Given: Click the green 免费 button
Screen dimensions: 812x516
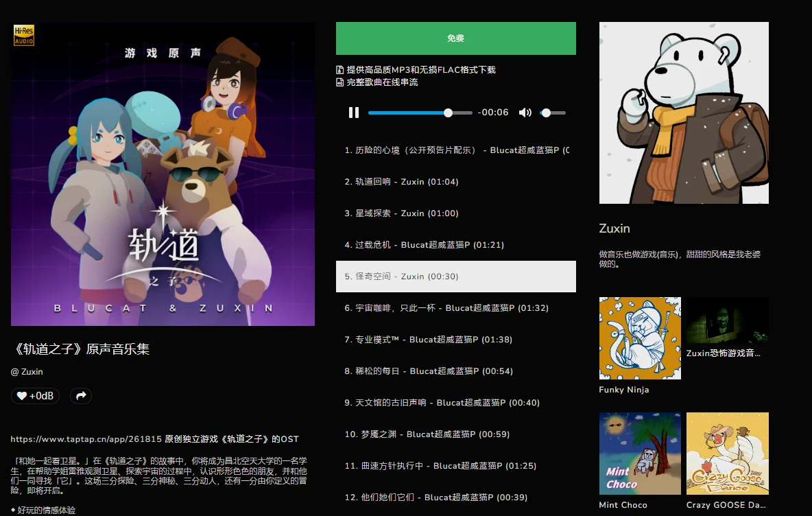Looking at the screenshot, I should (455, 38).
